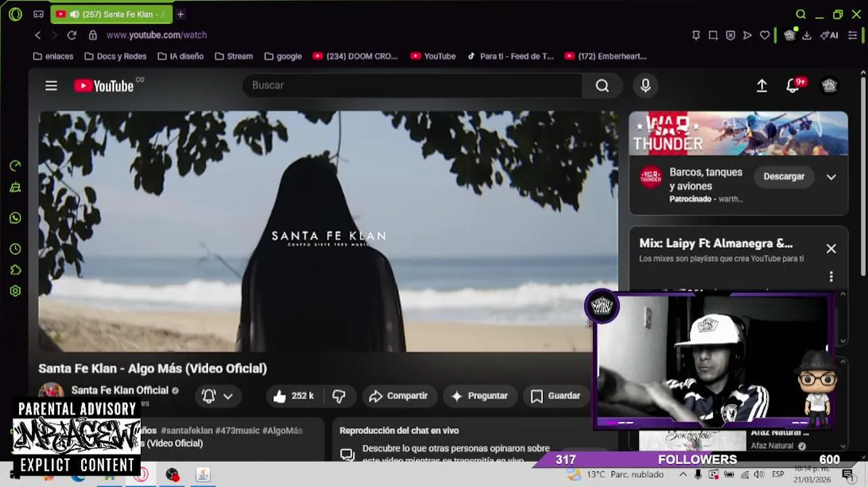Screen dimensions: 868x487
Task: Like the video with 252 k likes
Action: click(x=294, y=396)
